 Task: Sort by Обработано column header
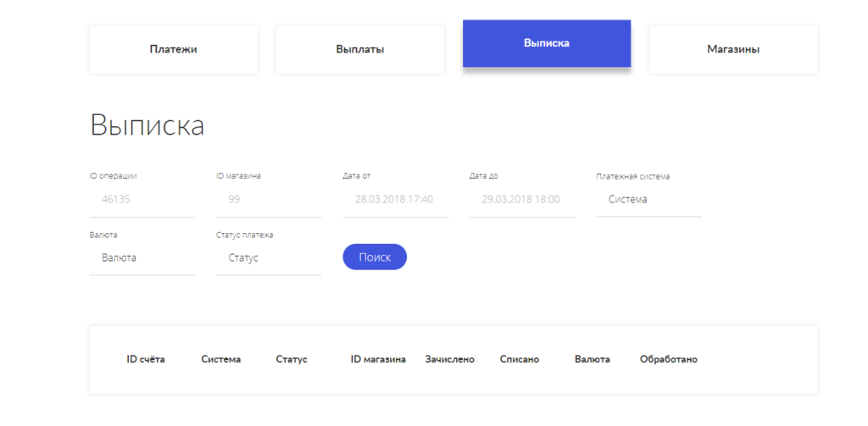pos(669,359)
